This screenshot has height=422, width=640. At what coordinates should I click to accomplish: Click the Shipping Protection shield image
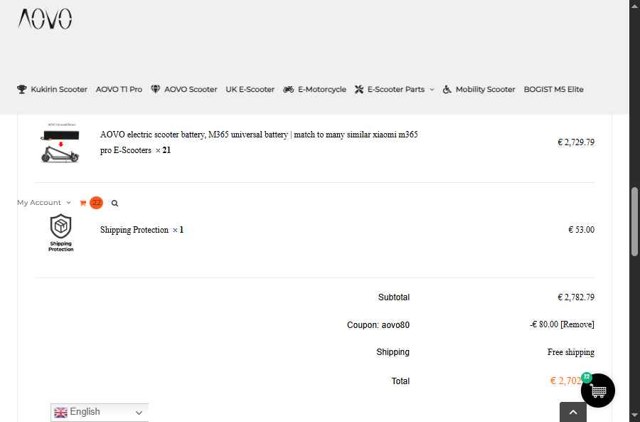pyautogui.click(x=61, y=232)
